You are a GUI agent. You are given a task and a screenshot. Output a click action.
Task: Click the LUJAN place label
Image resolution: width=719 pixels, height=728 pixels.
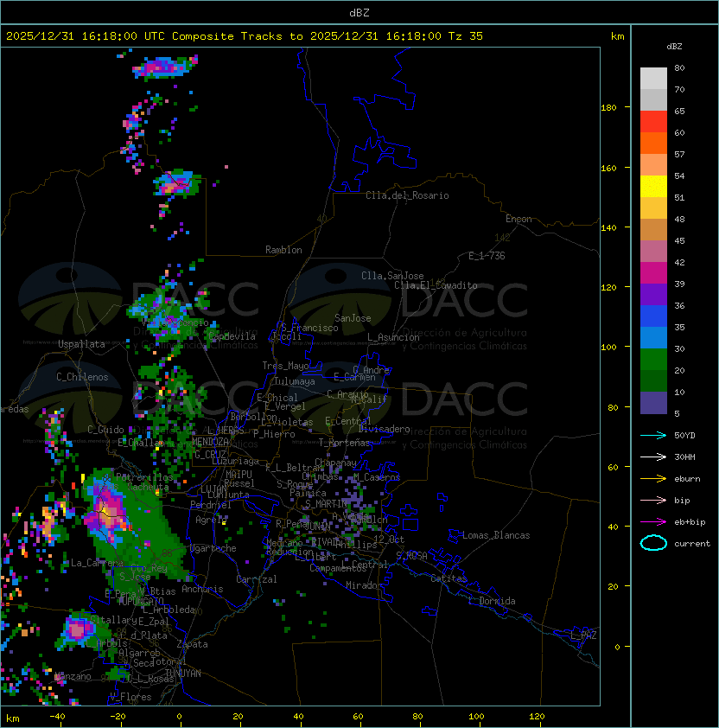coord(213,489)
